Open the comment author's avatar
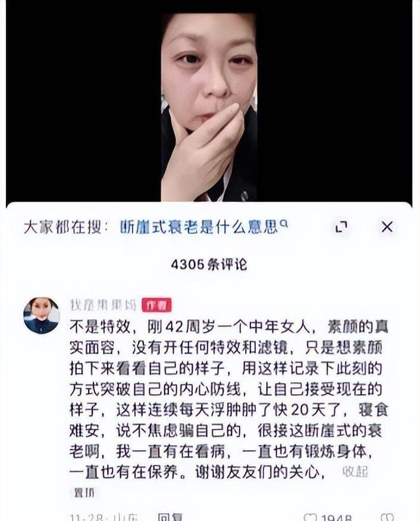Screen dimensions: 420x521 (x=42, y=316)
